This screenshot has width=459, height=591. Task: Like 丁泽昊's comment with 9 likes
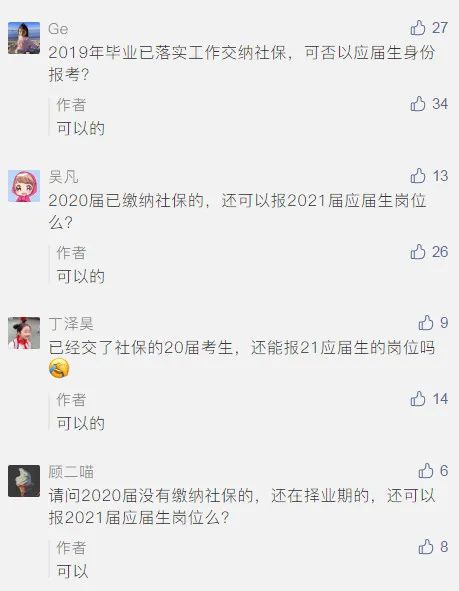pos(426,323)
